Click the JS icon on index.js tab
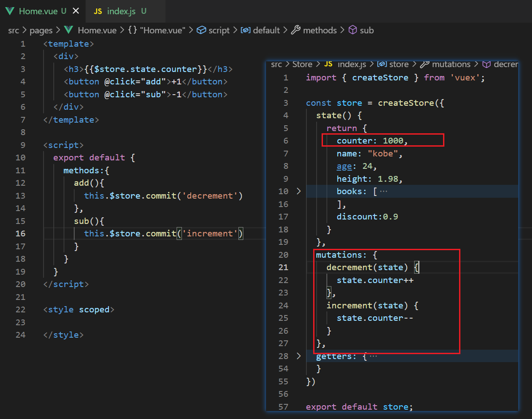The height and width of the screenshot is (419, 532). click(x=98, y=12)
